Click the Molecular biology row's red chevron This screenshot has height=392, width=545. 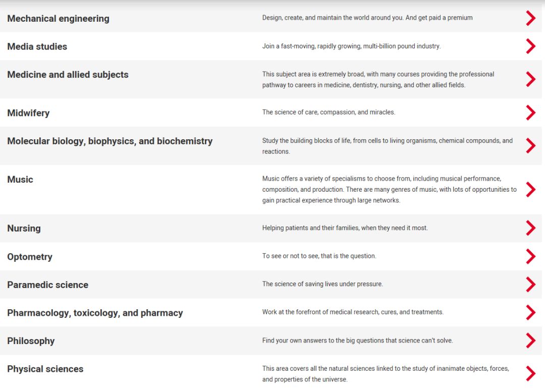531,146
